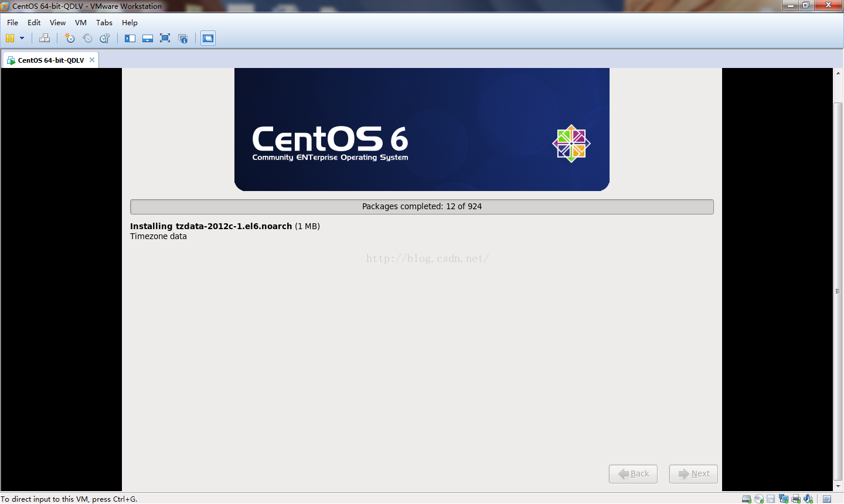The width and height of the screenshot is (844, 504).
Task: Click the console view icon in toolbar
Action: click(208, 38)
